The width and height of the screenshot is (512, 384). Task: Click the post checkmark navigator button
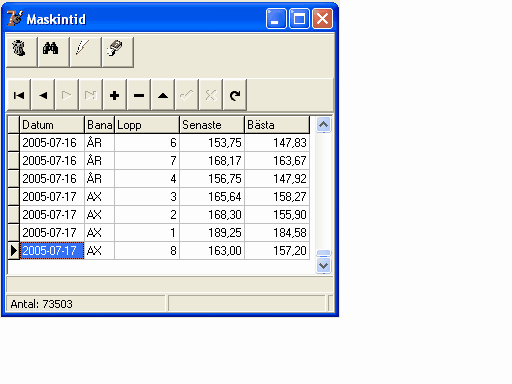pyautogui.click(x=187, y=95)
